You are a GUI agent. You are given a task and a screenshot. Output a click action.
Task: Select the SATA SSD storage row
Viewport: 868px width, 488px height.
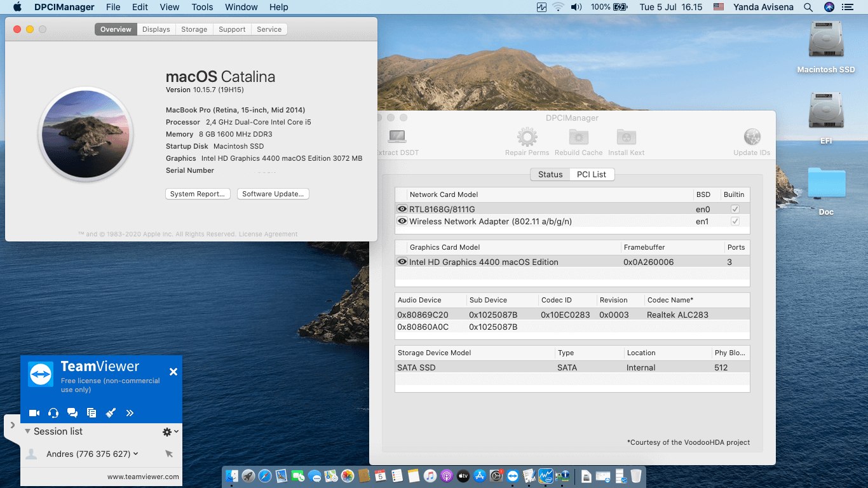tap(573, 367)
